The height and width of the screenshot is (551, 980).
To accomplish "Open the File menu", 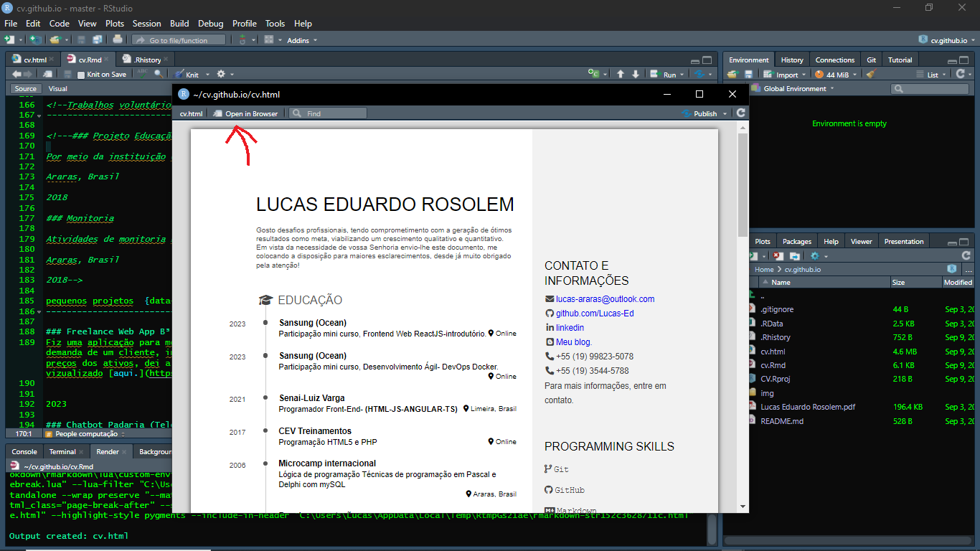I will point(10,24).
